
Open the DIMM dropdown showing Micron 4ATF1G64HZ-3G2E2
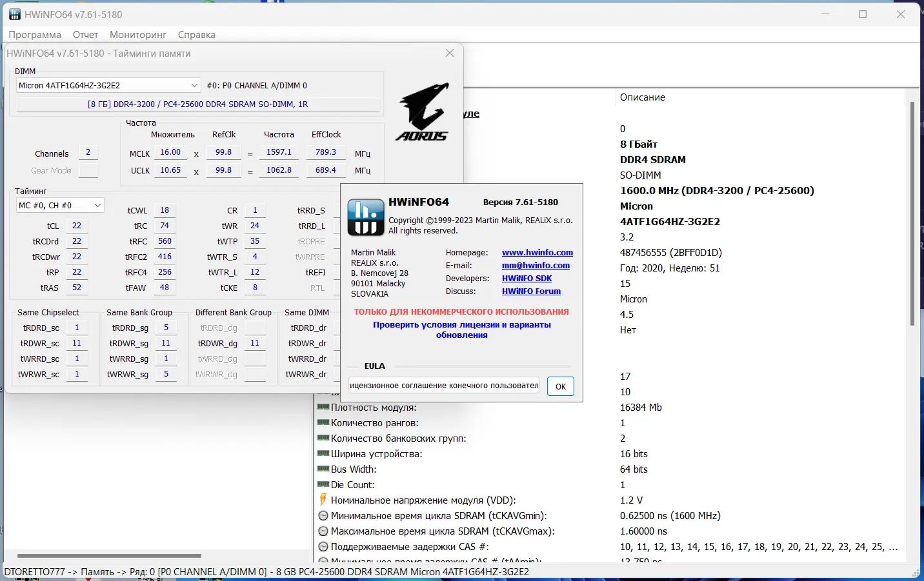pyautogui.click(x=108, y=85)
